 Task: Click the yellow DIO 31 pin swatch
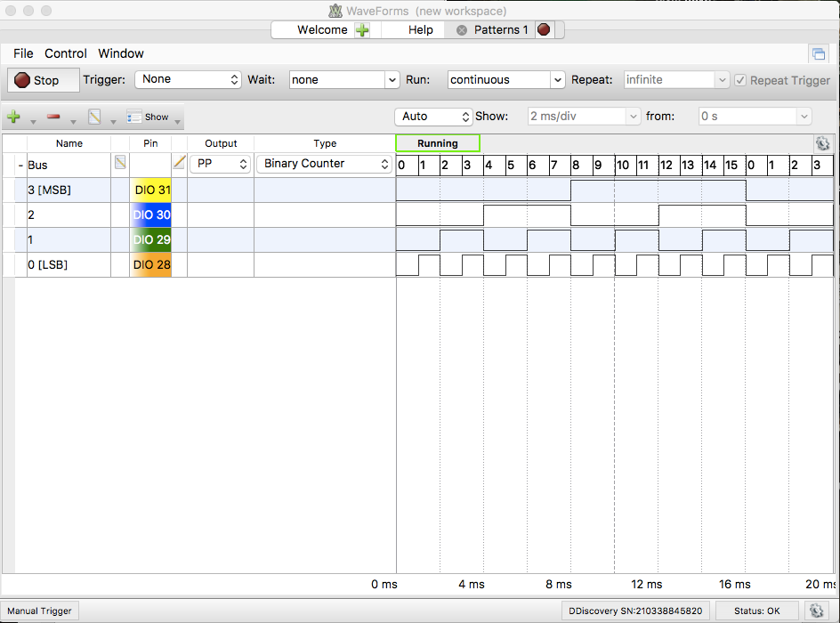[x=150, y=190]
